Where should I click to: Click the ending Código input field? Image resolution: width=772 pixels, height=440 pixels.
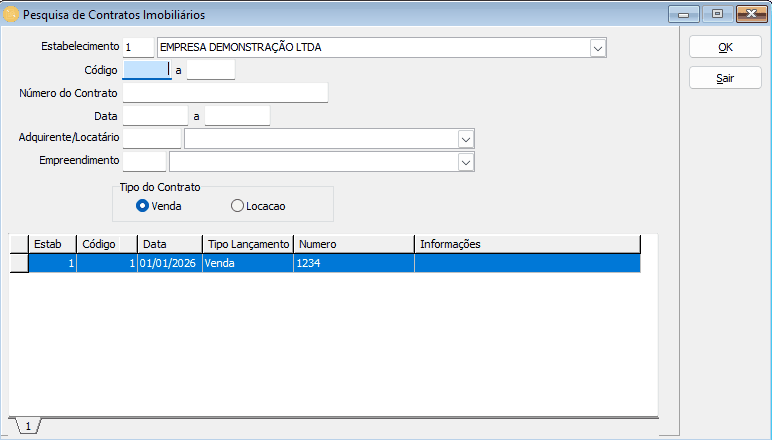pyautogui.click(x=210, y=70)
